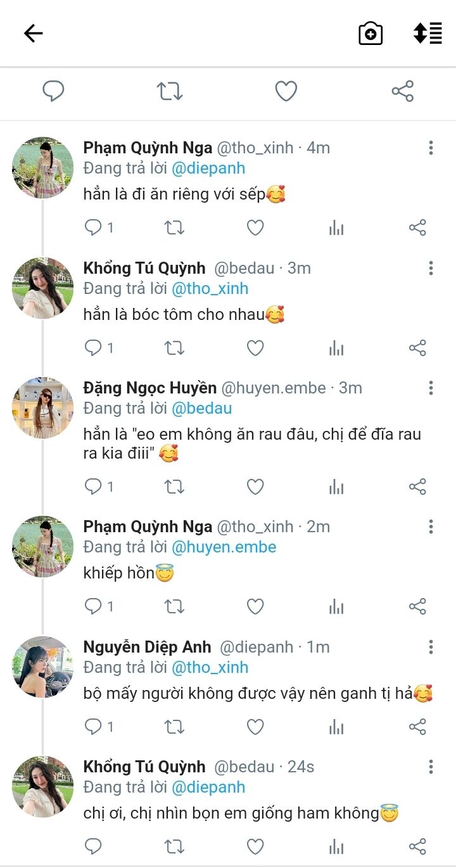Go back with the arrow icon
This screenshot has height=868, width=456.
click(33, 34)
